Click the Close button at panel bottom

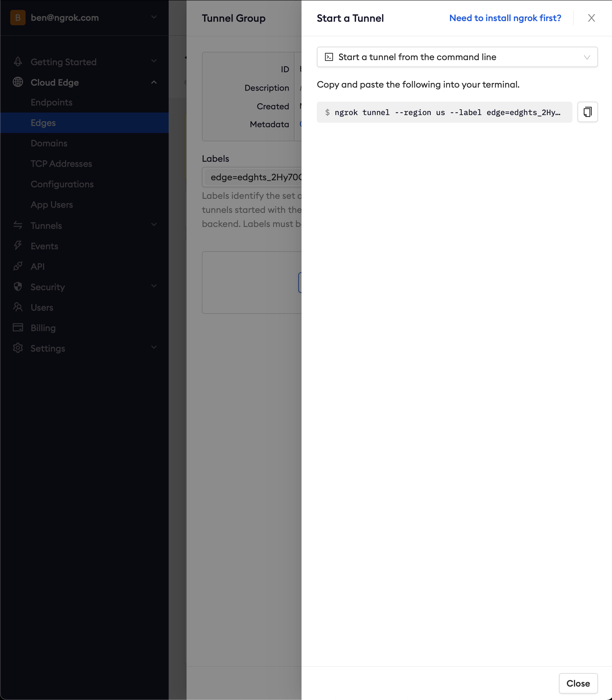(578, 683)
